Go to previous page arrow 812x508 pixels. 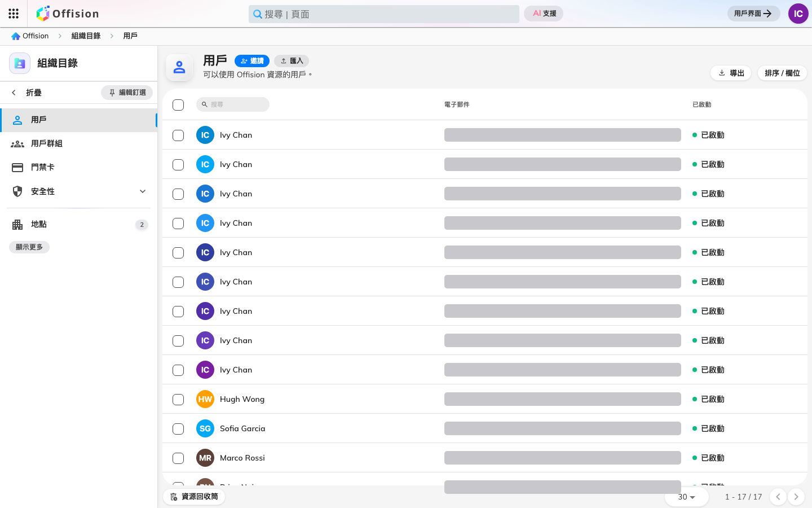pos(778,497)
